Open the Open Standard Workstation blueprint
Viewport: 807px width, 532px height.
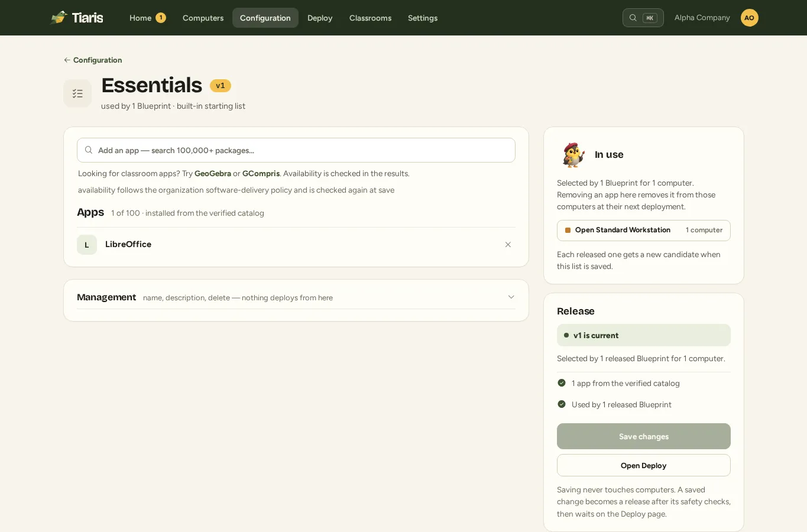[x=644, y=231]
